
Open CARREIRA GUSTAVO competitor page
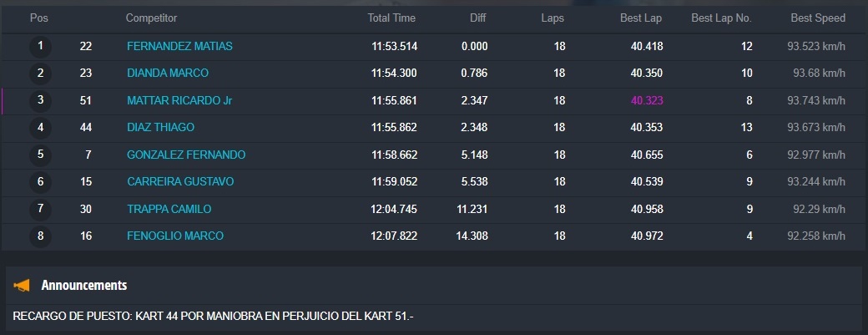[x=180, y=182]
